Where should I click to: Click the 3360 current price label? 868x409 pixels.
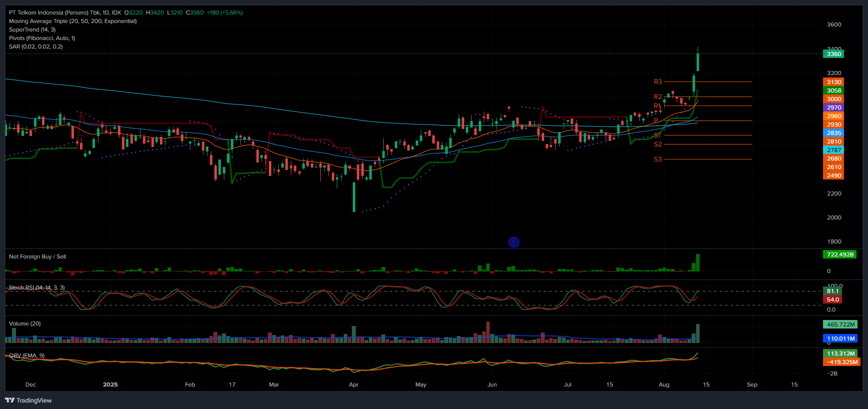coord(834,54)
